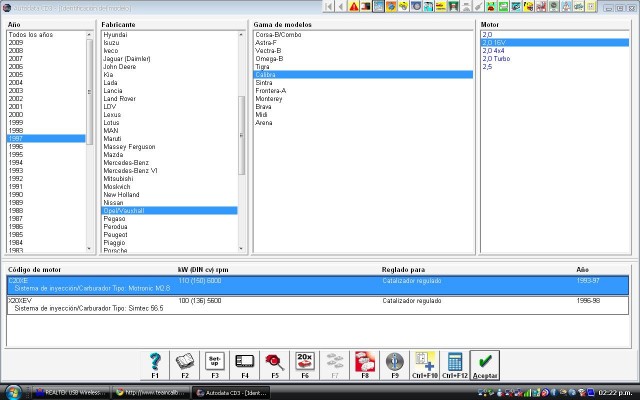Click scroll-up arrow in Año list
The image size is (640, 400).
click(89, 35)
